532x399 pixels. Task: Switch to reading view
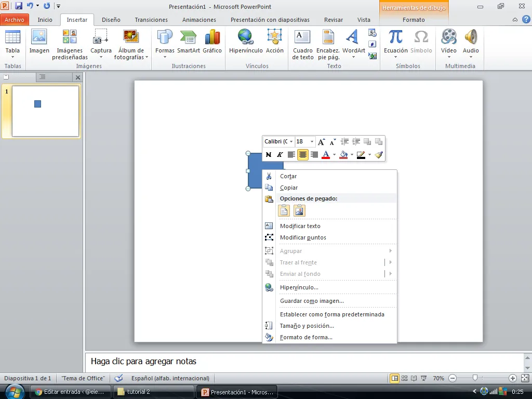(x=414, y=378)
